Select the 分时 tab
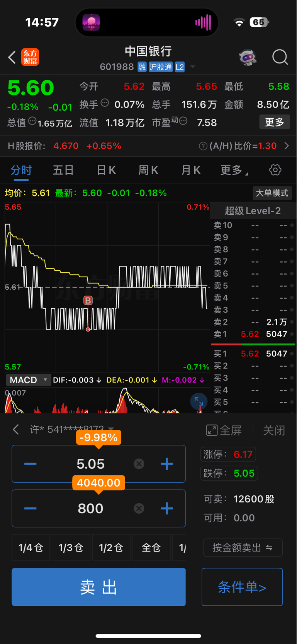The width and height of the screenshot is (297, 644). (x=21, y=170)
